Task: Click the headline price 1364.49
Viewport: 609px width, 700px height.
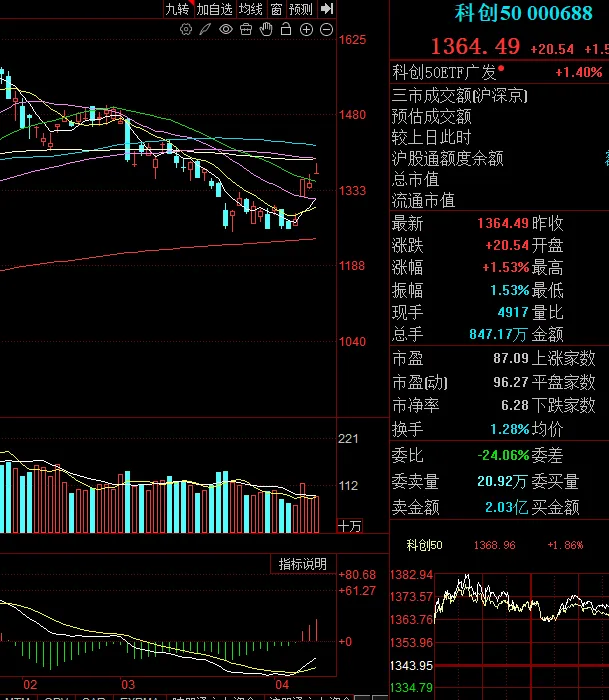Action: pos(476,46)
